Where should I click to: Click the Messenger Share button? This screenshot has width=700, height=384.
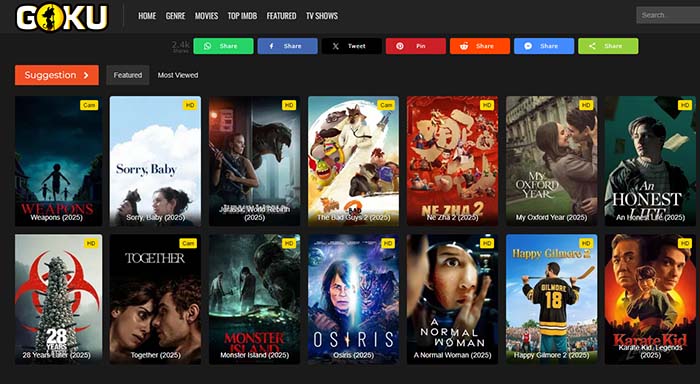544,46
